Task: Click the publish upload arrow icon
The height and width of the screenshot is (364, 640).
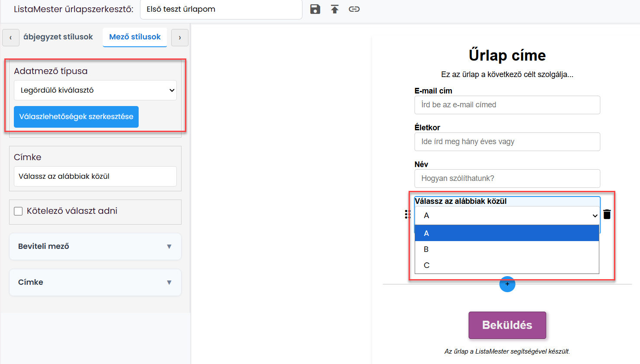Action: tap(335, 9)
